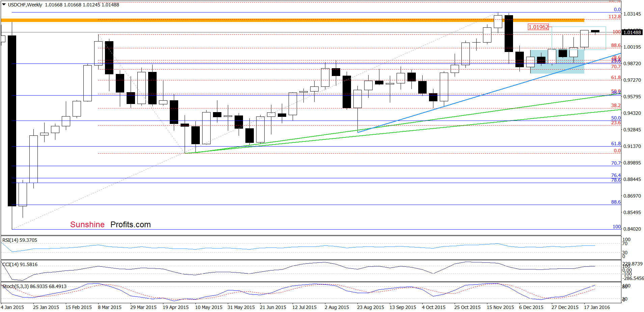Click the 112.8 Fibonacci level label

pos(615,17)
